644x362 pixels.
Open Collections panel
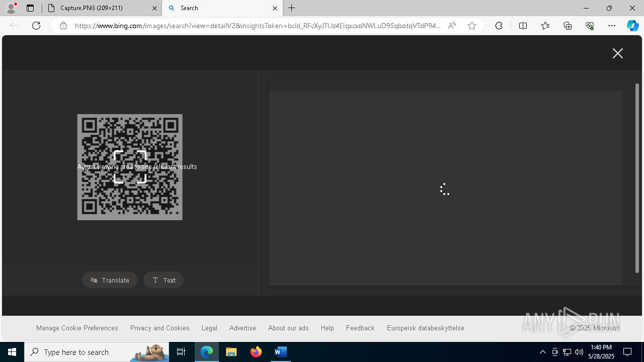click(568, 26)
